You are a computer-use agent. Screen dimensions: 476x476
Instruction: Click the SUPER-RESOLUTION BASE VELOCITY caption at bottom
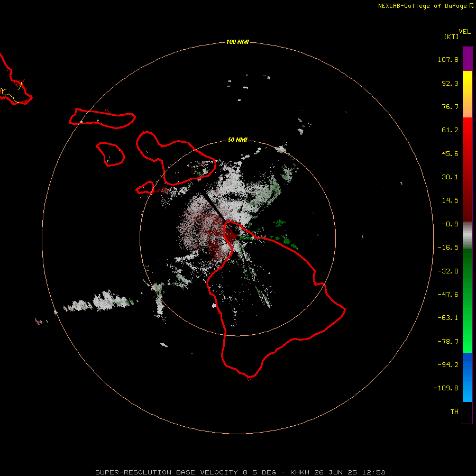241,472
